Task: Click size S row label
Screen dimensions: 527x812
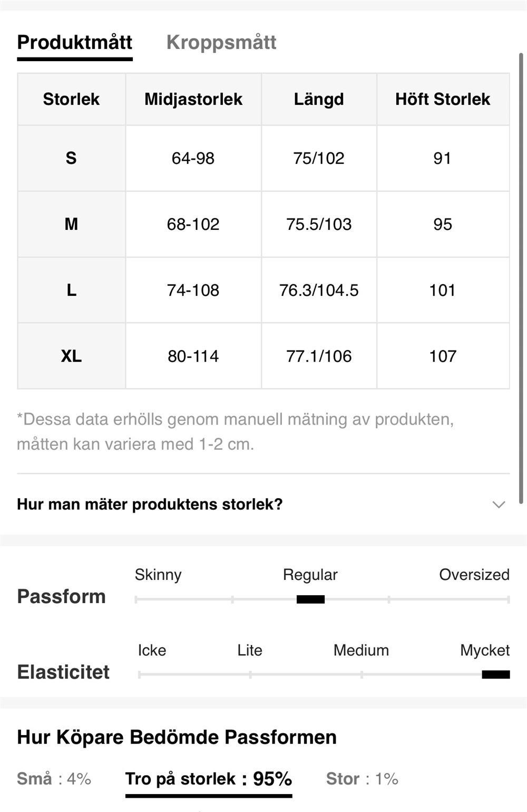Action: pos(71,158)
